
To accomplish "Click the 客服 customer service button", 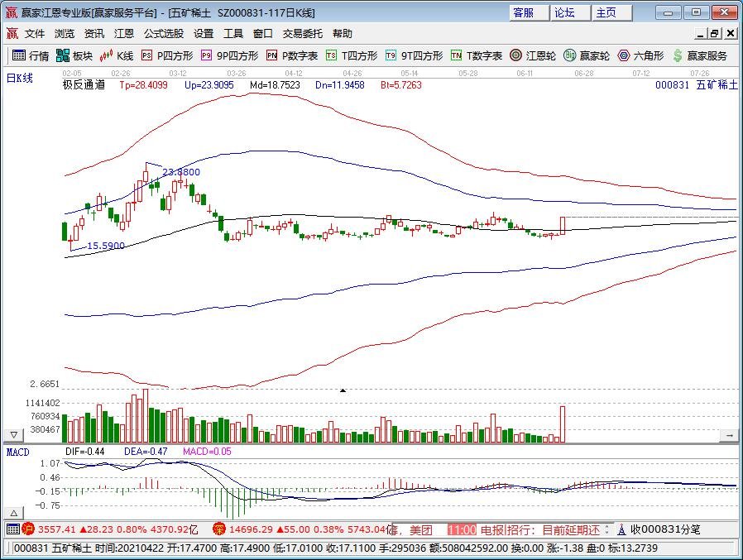I will pyautogui.click(x=529, y=12).
